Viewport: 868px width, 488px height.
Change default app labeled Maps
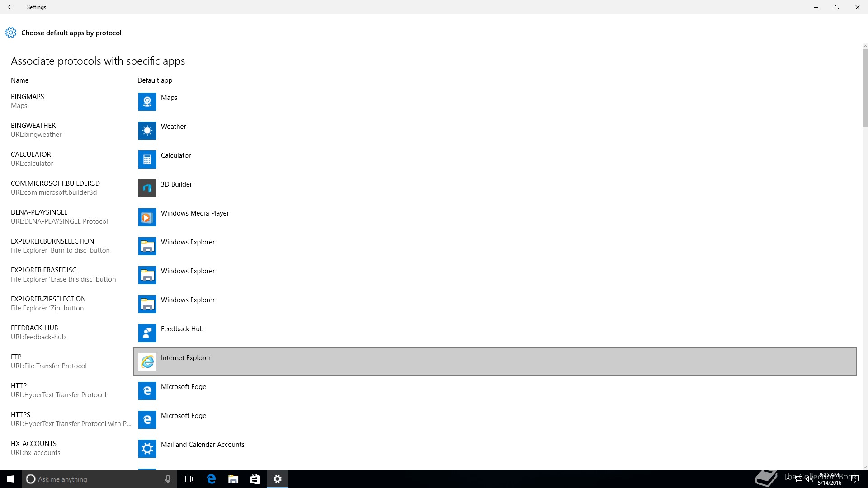coord(169,98)
